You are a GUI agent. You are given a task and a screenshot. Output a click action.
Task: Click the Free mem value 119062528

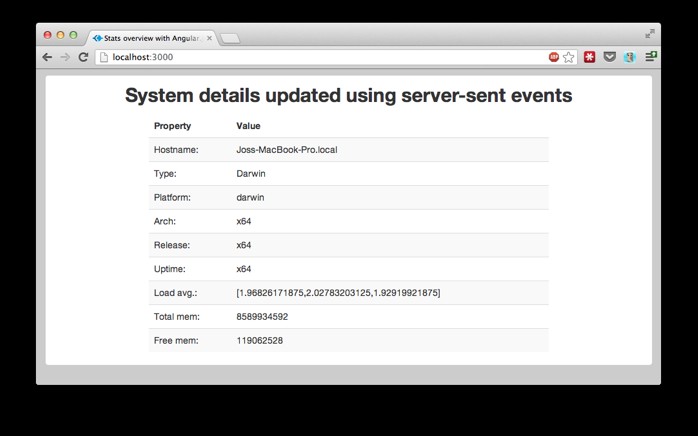click(x=259, y=341)
